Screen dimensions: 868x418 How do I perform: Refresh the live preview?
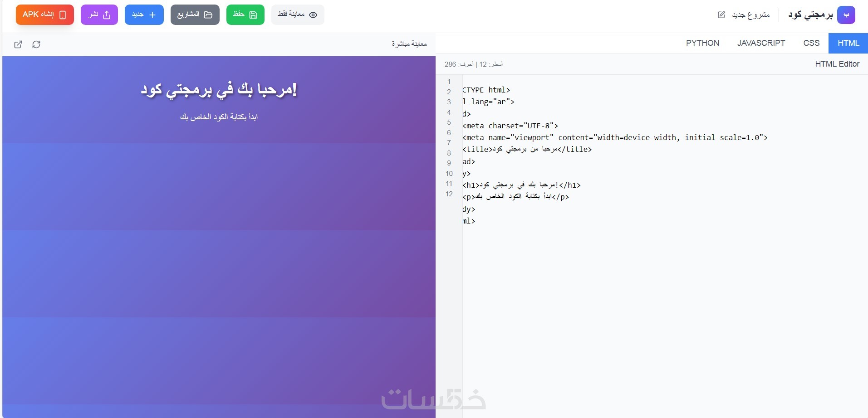pyautogui.click(x=36, y=44)
